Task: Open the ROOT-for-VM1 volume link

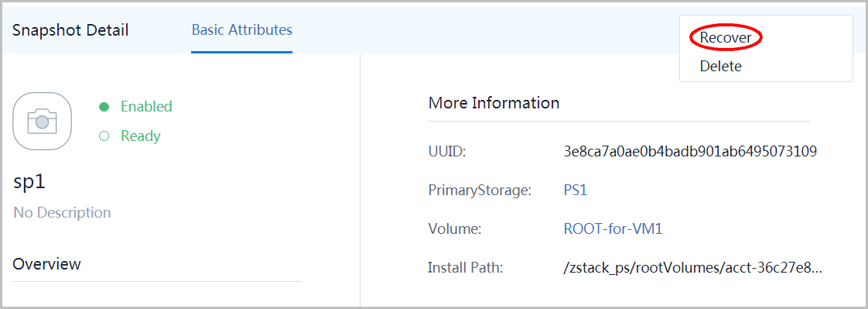Action: [x=613, y=229]
